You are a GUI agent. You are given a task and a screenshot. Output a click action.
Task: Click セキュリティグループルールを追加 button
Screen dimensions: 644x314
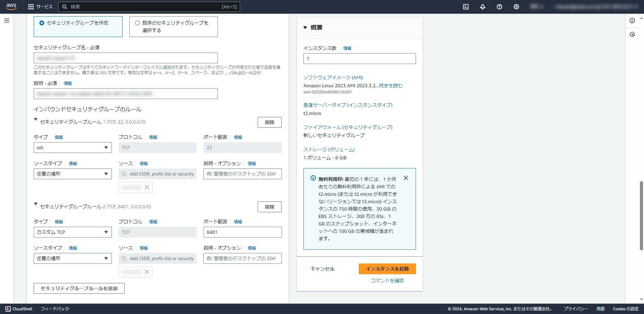point(79,288)
